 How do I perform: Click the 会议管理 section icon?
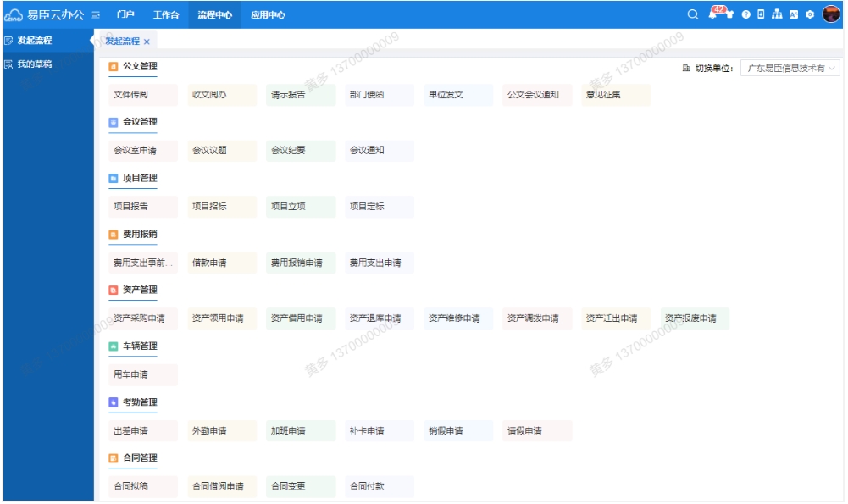(x=114, y=122)
